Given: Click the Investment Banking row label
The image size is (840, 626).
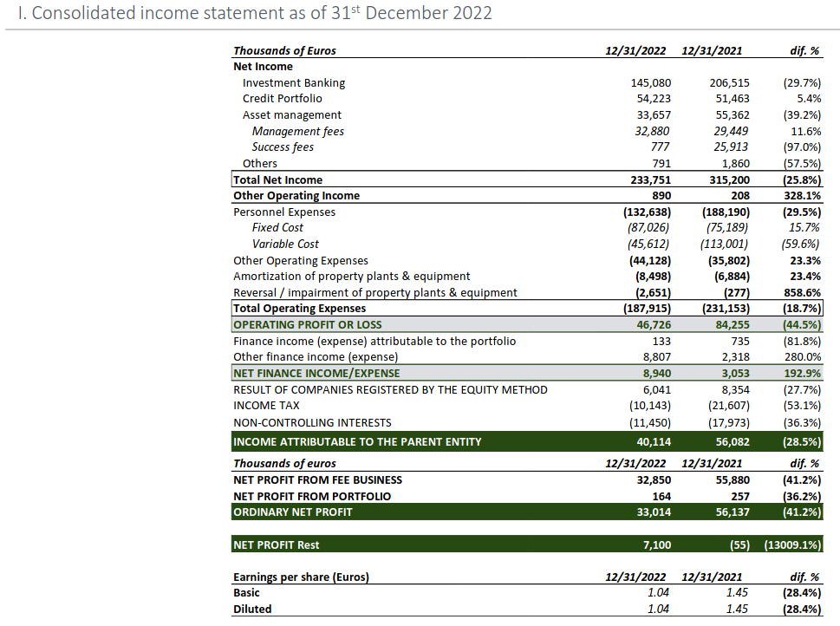Looking at the screenshot, I should click(x=294, y=83).
